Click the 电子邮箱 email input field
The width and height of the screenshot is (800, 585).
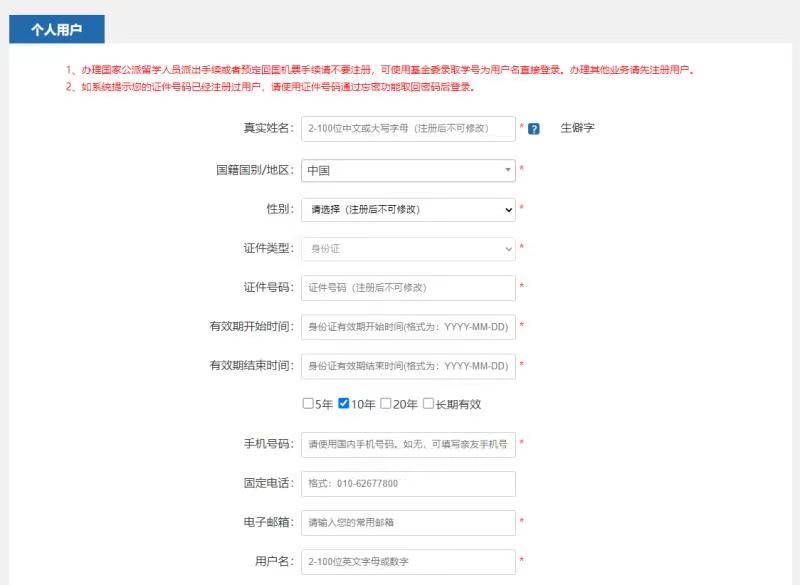[408, 522]
